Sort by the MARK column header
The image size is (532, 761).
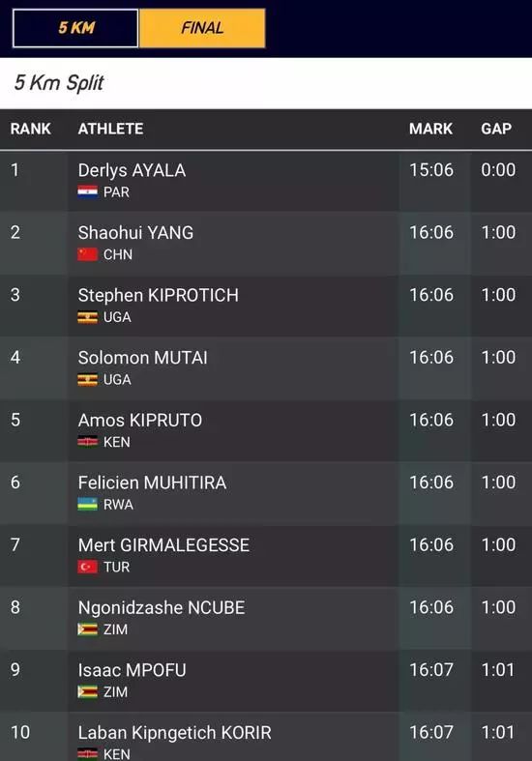430,129
